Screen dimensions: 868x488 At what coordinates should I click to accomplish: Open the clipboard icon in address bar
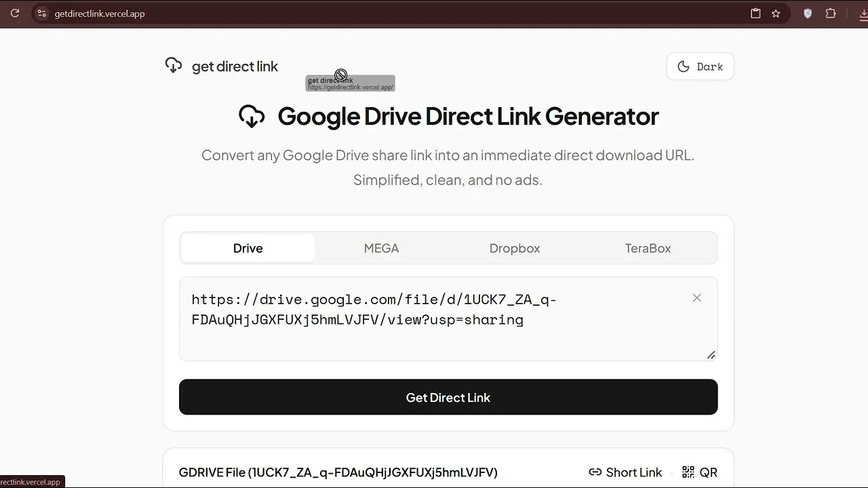pos(755,14)
